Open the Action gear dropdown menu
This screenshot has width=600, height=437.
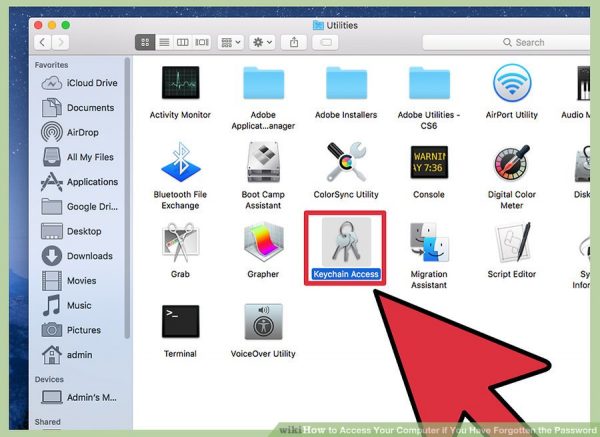262,42
